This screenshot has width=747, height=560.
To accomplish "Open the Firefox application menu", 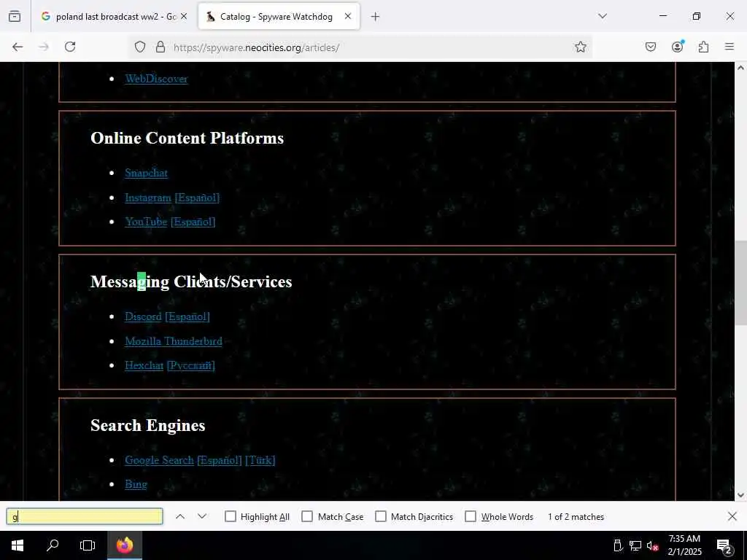I will tap(729, 47).
